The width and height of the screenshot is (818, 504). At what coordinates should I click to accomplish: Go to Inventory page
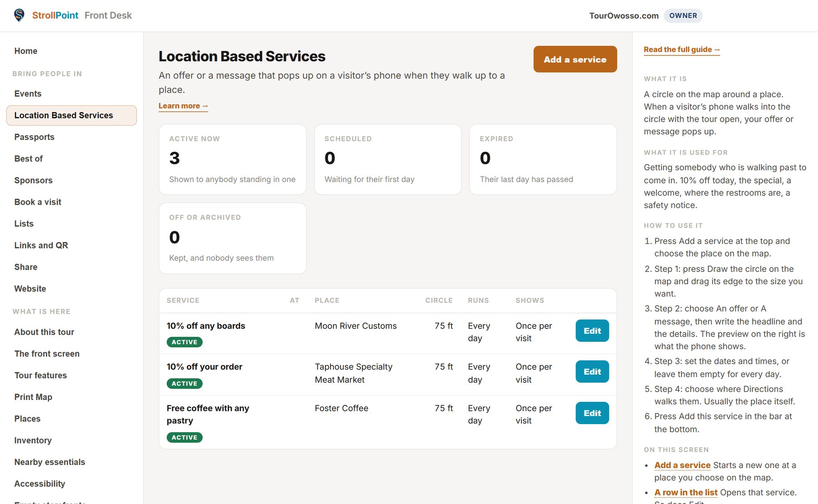pos(33,440)
